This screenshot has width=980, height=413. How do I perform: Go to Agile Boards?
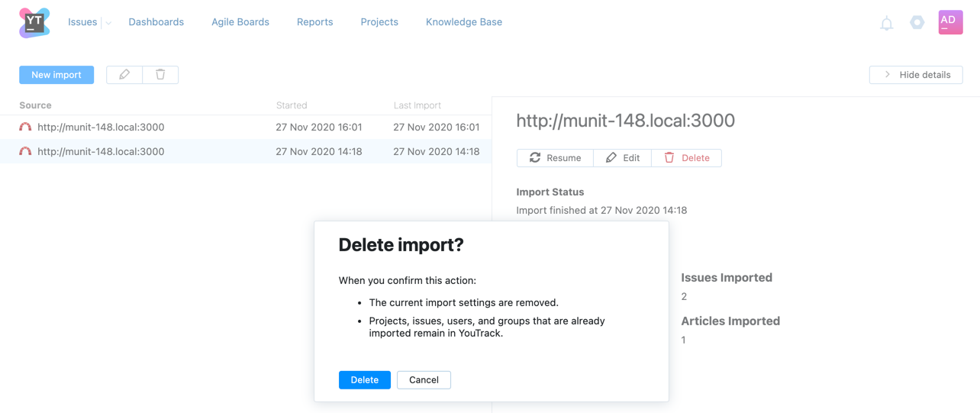click(240, 22)
